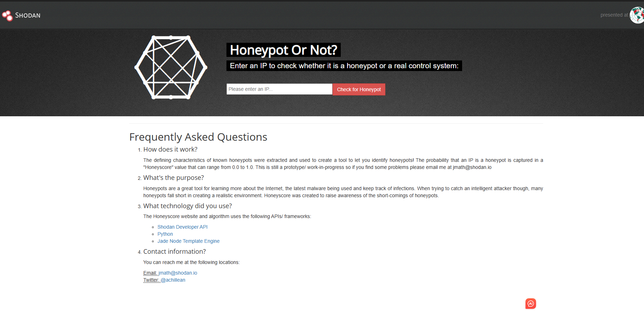The width and height of the screenshot is (644, 311).
Task: Follow the Python link
Action: click(165, 234)
